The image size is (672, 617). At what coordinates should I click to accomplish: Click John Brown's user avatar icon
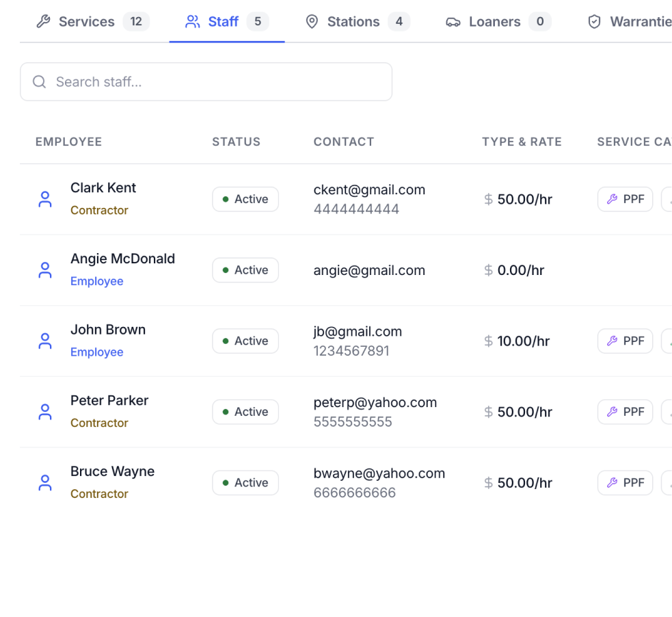pyautogui.click(x=45, y=341)
